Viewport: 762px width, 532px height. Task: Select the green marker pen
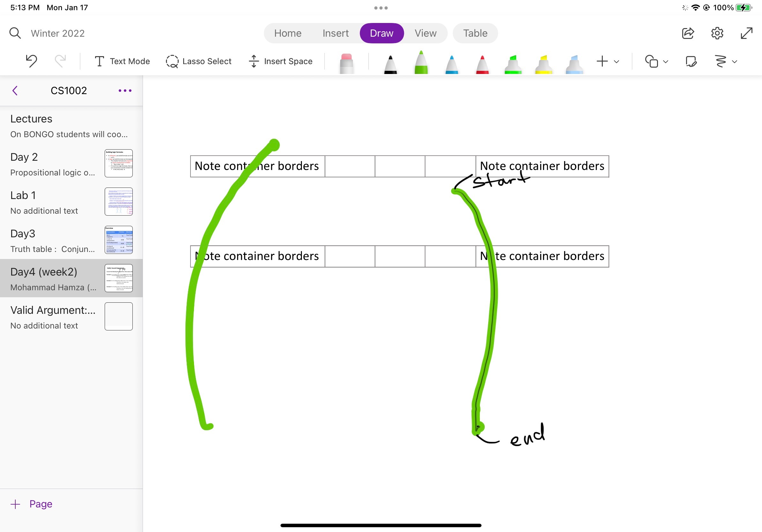click(421, 62)
